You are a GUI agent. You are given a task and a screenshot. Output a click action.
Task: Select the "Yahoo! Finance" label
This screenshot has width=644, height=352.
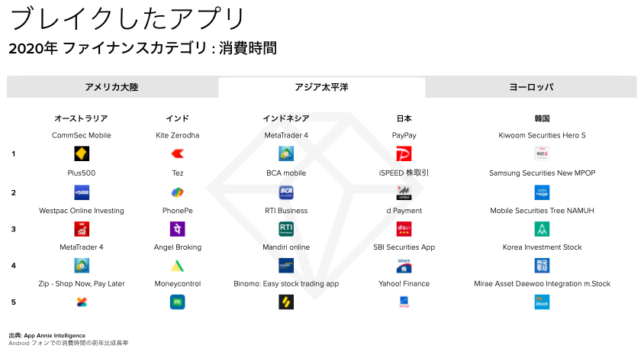pos(404,284)
